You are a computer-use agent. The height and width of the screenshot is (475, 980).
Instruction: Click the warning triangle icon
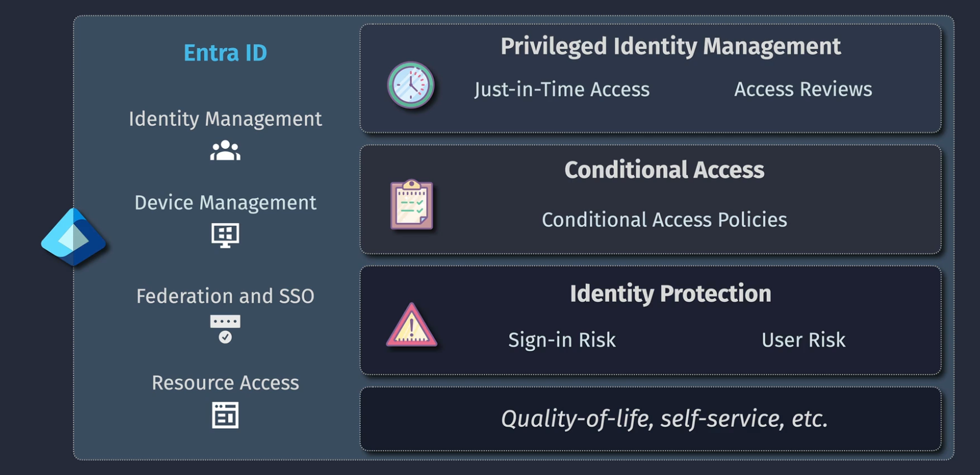pyautogui.click(x=411, y=325)
